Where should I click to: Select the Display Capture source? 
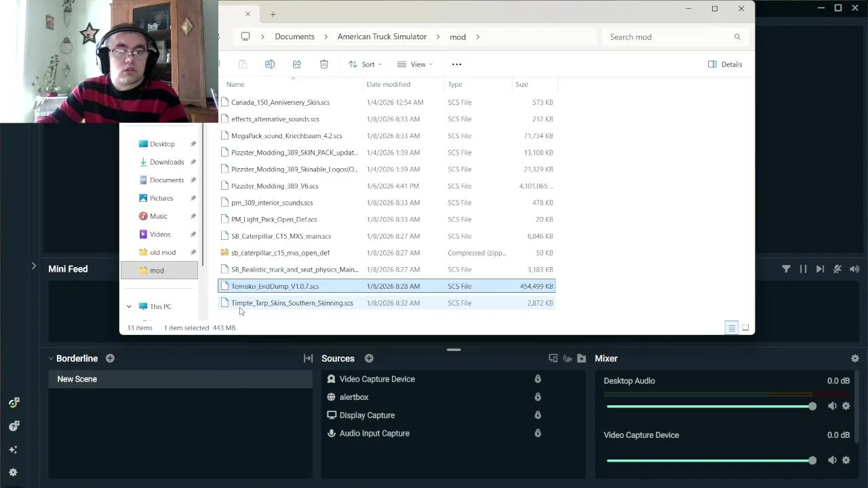[367, 415]
